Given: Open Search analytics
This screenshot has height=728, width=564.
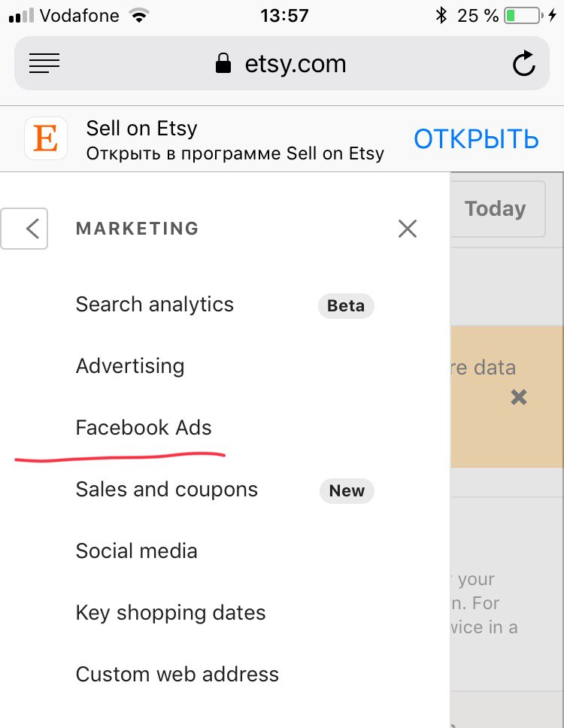Looking at the screenshot, I should click(155, 305).
